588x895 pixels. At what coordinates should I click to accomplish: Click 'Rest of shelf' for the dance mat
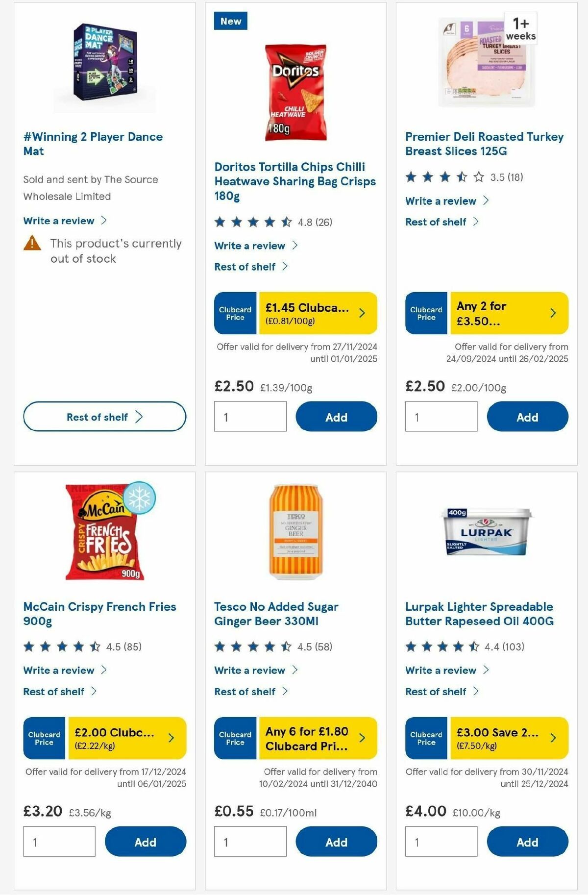click(104, 417)
